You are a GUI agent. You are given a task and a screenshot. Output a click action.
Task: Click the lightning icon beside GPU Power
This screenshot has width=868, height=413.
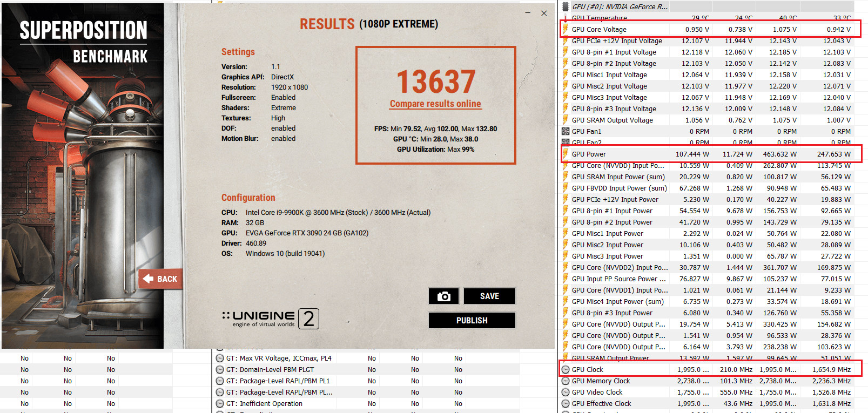coord(566,154)
